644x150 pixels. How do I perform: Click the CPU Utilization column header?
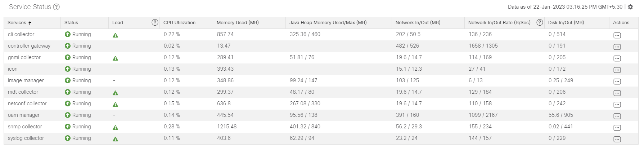(x=179, y=22)
